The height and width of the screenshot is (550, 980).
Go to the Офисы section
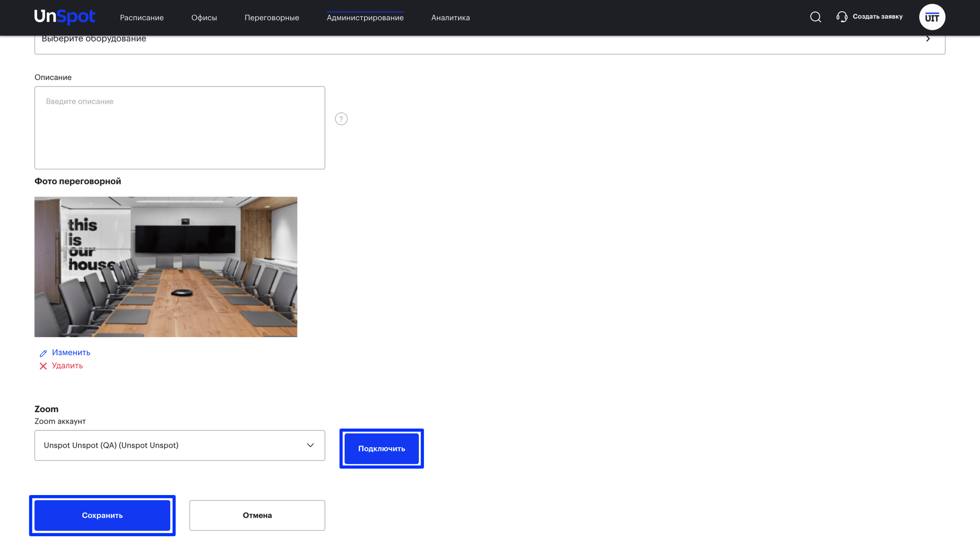pos(204,18)
